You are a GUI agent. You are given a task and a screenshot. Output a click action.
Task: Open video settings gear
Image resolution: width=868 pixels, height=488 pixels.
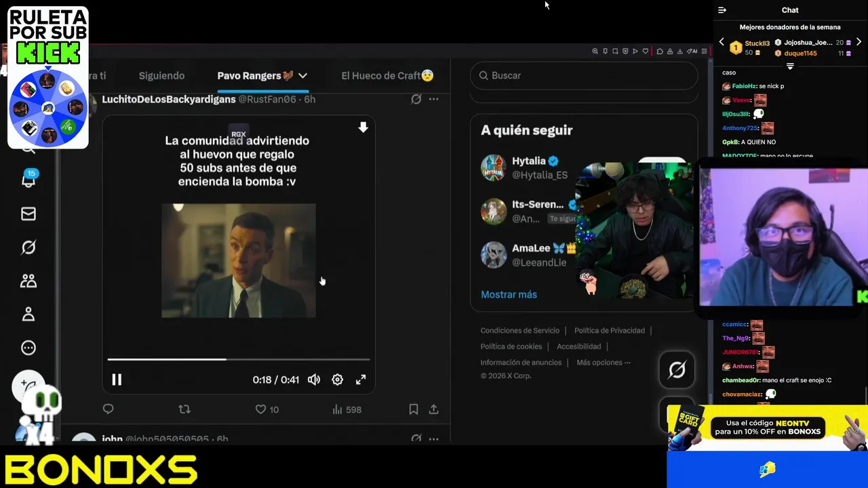click(337, 380)
